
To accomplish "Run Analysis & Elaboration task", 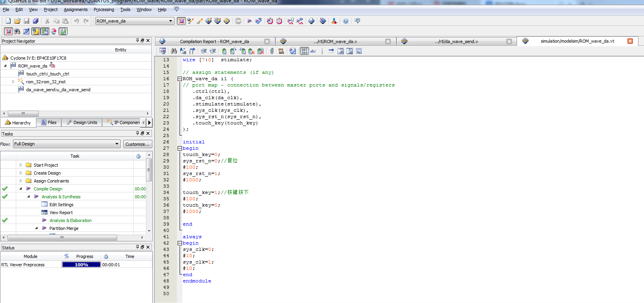I will click(70, 220).
